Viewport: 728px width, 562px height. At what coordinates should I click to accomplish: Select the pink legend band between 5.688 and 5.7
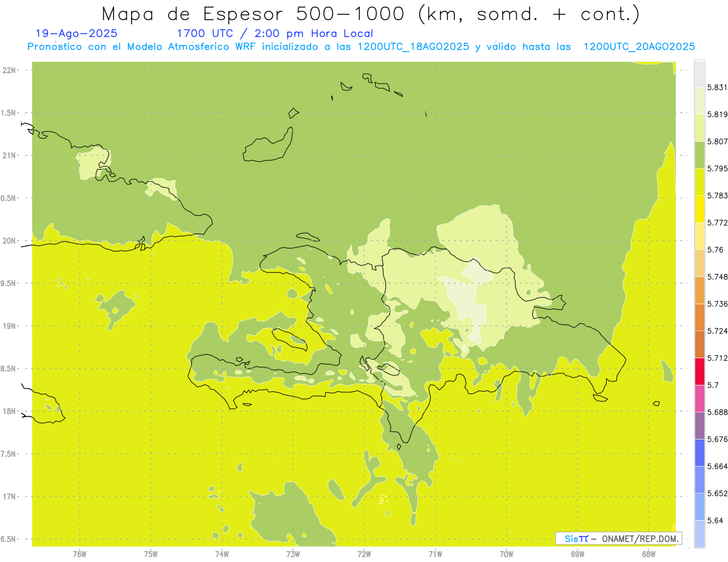699,398
